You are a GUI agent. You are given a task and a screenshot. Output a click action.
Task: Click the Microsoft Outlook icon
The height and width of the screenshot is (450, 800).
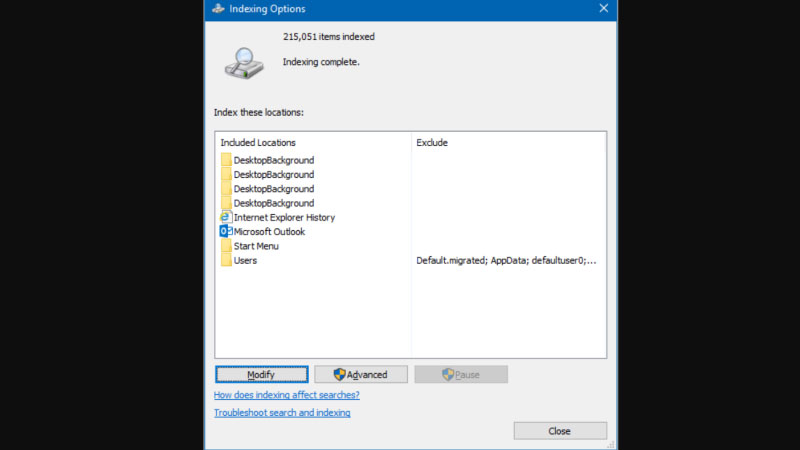coord(226,231)
